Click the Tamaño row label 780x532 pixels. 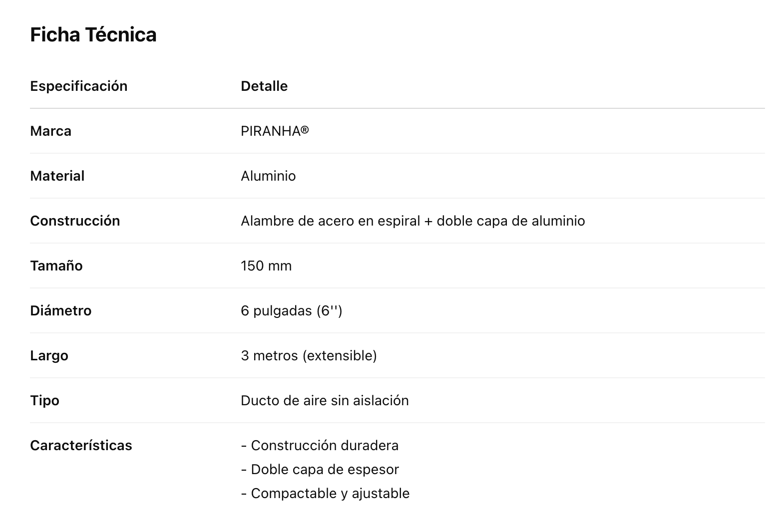[x=56, y=266]
